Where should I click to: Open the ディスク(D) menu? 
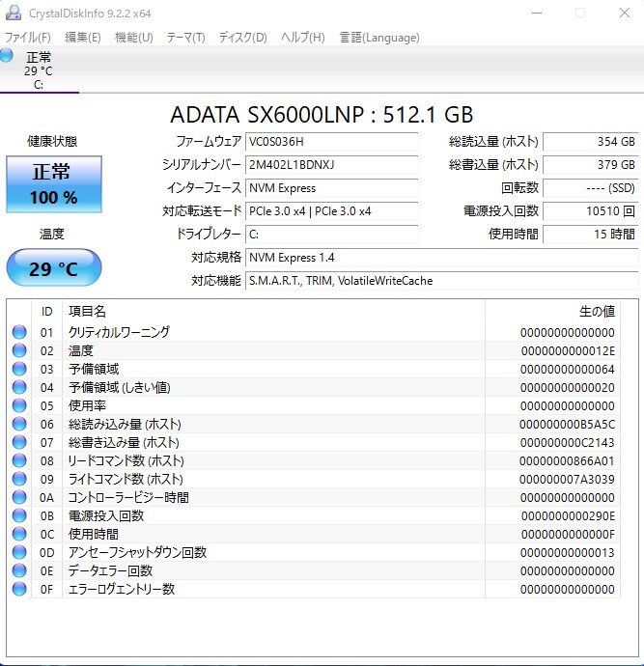pyautogui.click(x=242, y=38)
